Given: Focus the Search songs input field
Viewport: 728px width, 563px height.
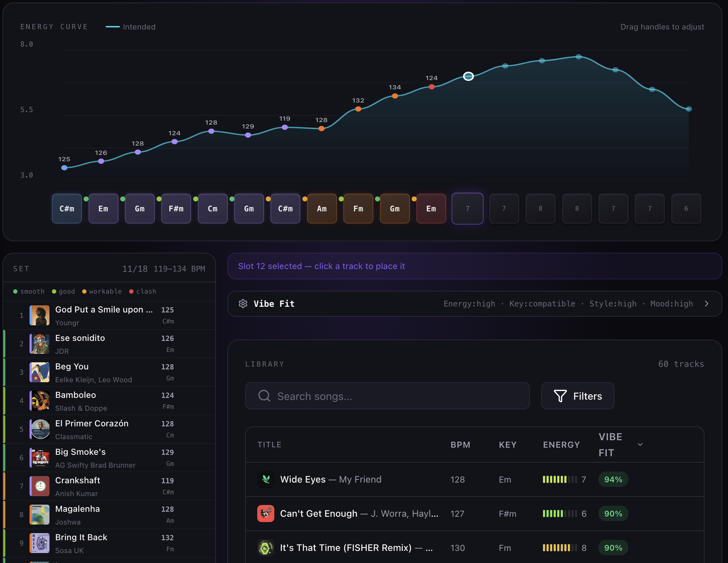Looking at the screenshot, I should pyautogui.click(x=387, y=396).
